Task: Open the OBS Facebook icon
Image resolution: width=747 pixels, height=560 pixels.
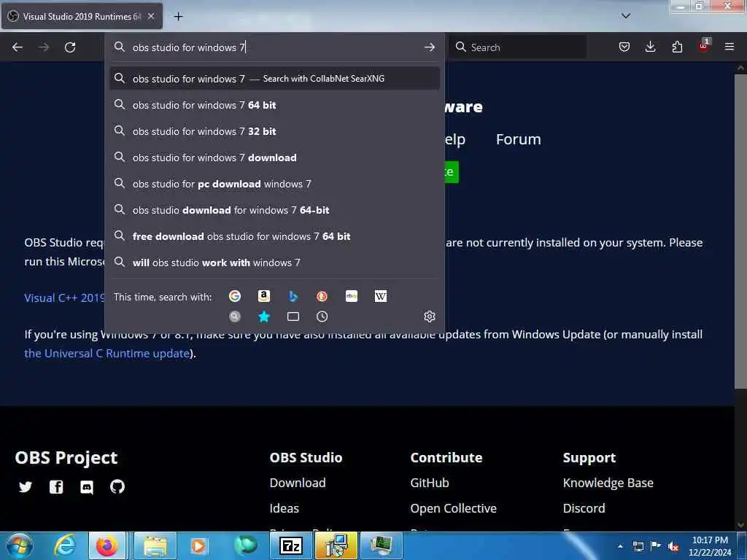Action: click(x=56, y=486)
